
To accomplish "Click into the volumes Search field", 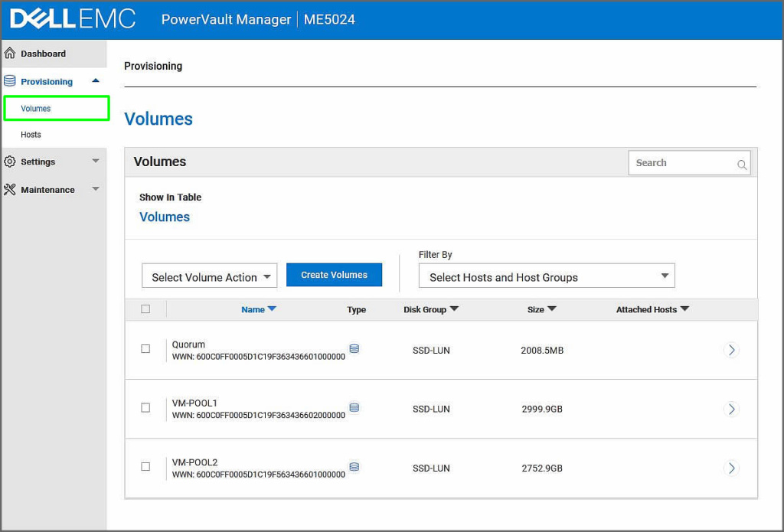I will point(681,163).
